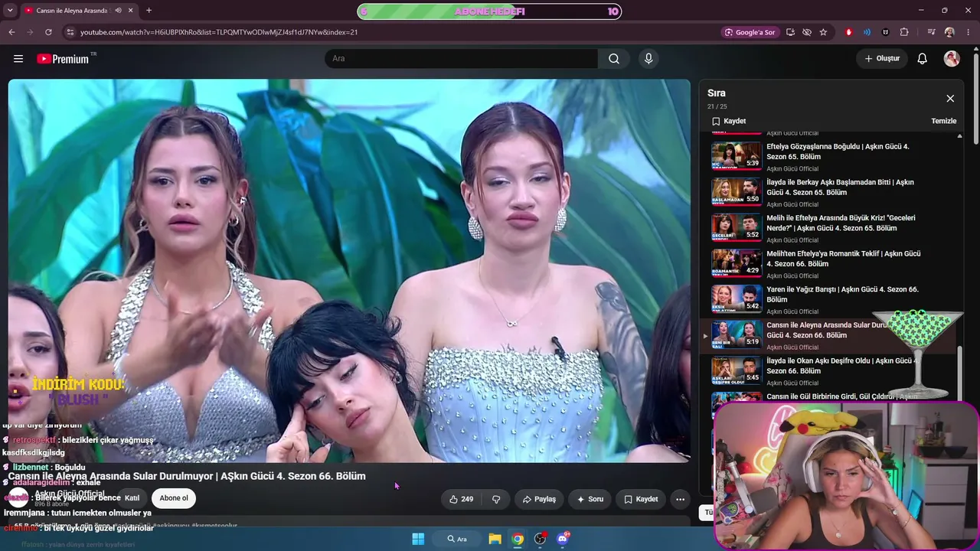
Task: Click the install app icon in address bar
Action: [x=790, y=32]
